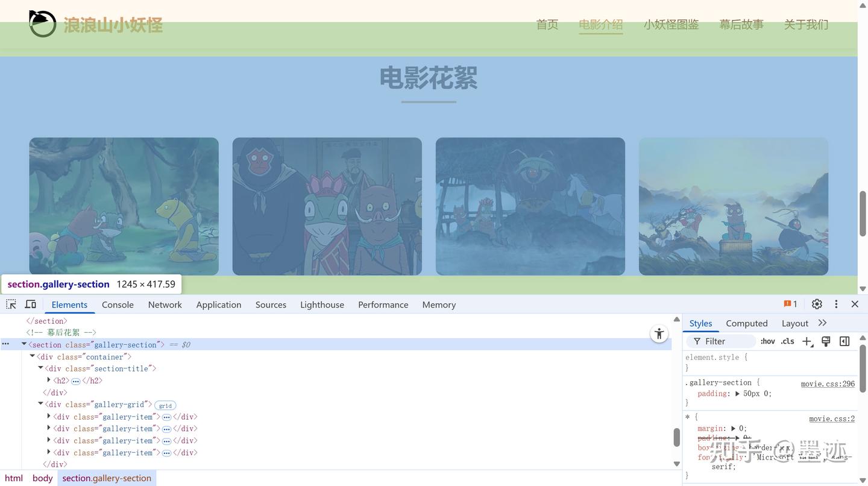The height and width of the screenshot is (486, 868).
Task: Click the Filter styles input field
Action: pyautogui.click(x=722, y=341)
